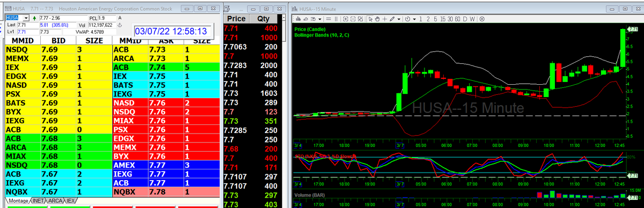Expand the drawing tool dropdown arrow beside pencil
Image resolution: width=644 pixels, height=208 pixels.
[x=399, y=19]
